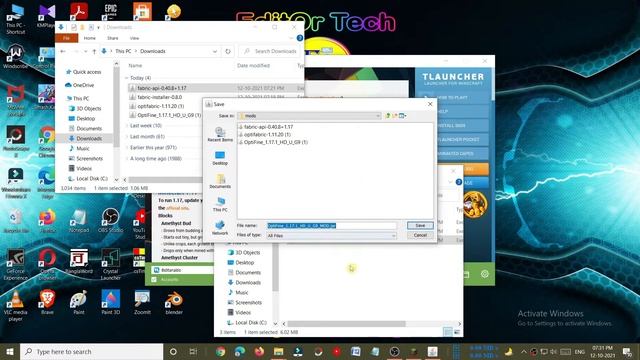
Task: Open Share tab in Downloads explorer window
Action: point(113,38)
